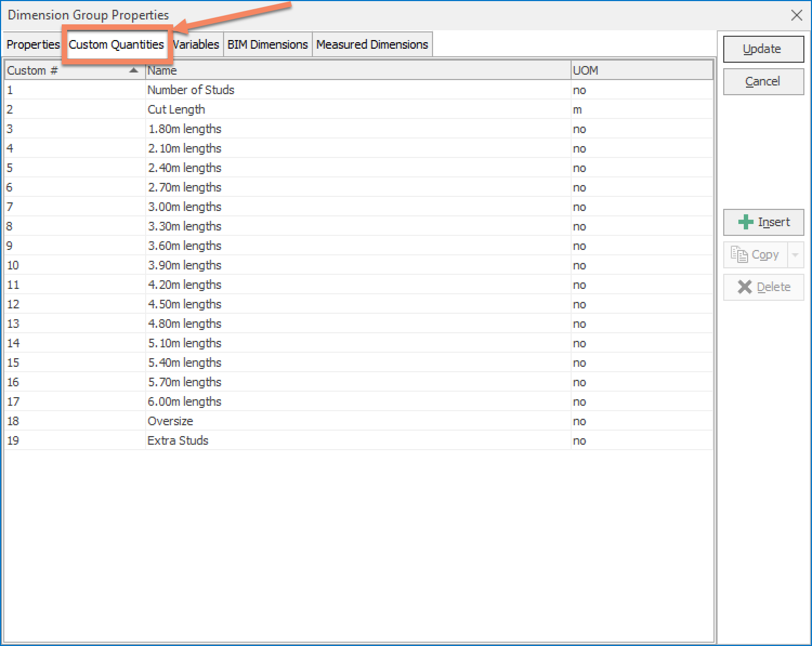
Task: Select the Oversize row
Action: (359, 421)
